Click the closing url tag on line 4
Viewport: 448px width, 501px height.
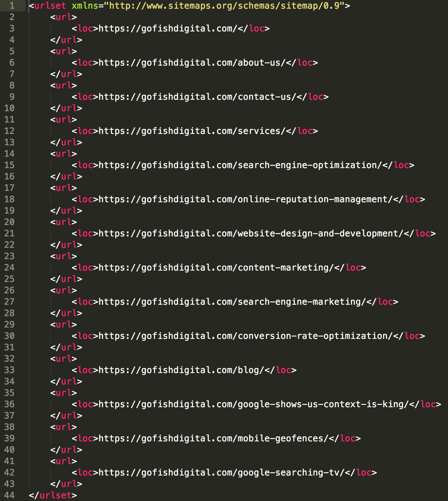tap(66, 40)
